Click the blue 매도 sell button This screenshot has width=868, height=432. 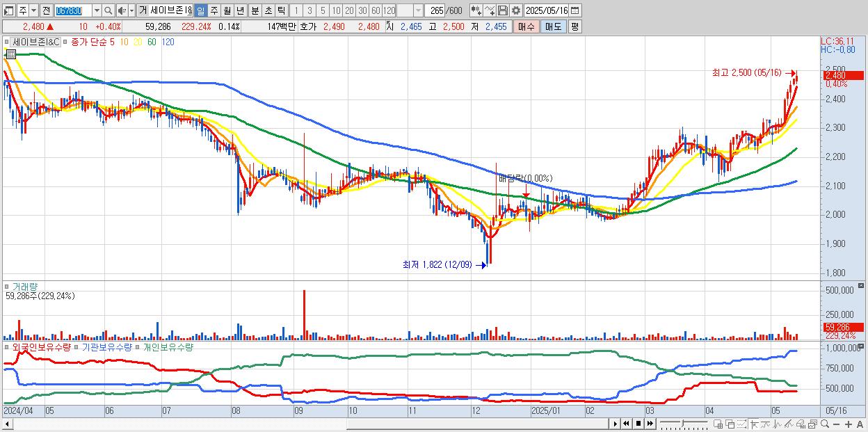553,26
